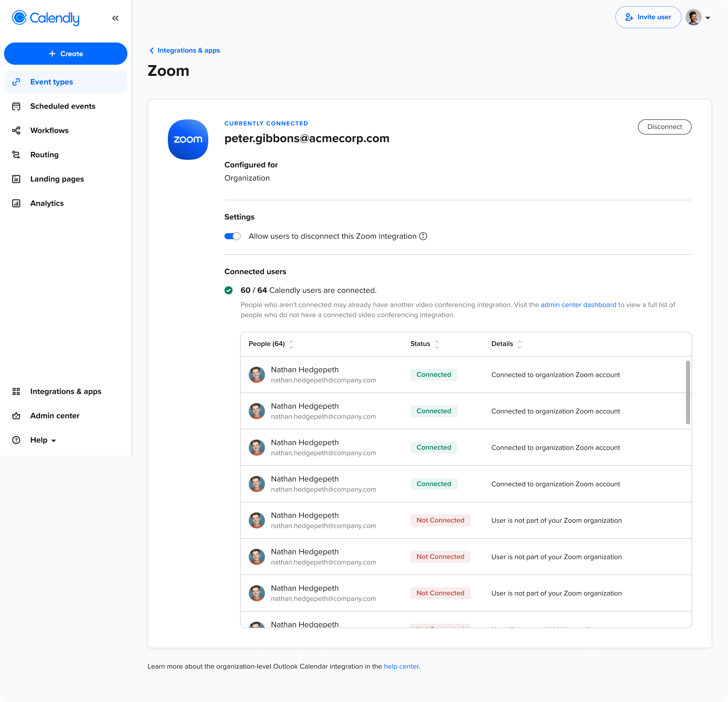This screenshot has height=702, width=728.
Task: Click the Zoom app logo icon
Action: pos(188,139)
